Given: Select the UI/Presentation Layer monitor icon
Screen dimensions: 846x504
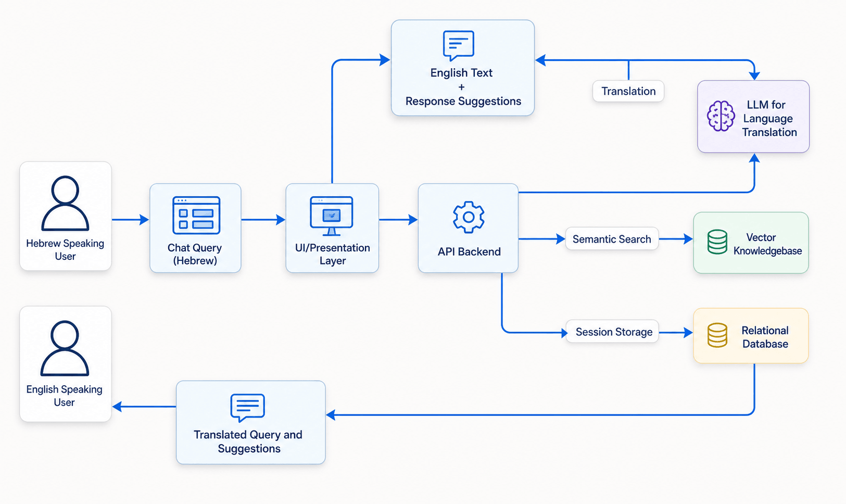Looking at the screenshot, I should pos(332,216).
